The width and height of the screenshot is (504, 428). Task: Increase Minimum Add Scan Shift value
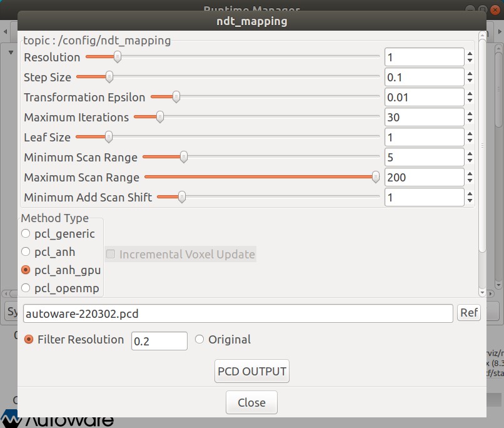click(x=470, y=193)
